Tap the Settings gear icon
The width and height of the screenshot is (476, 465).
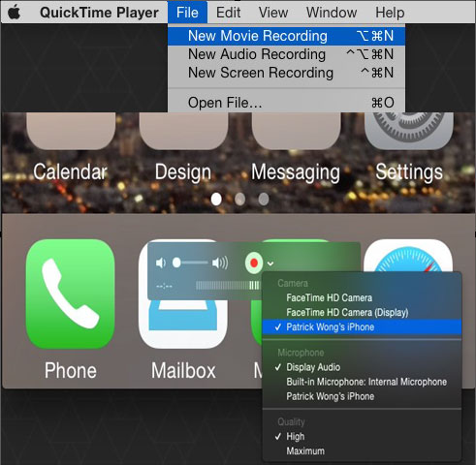[409, 131]
